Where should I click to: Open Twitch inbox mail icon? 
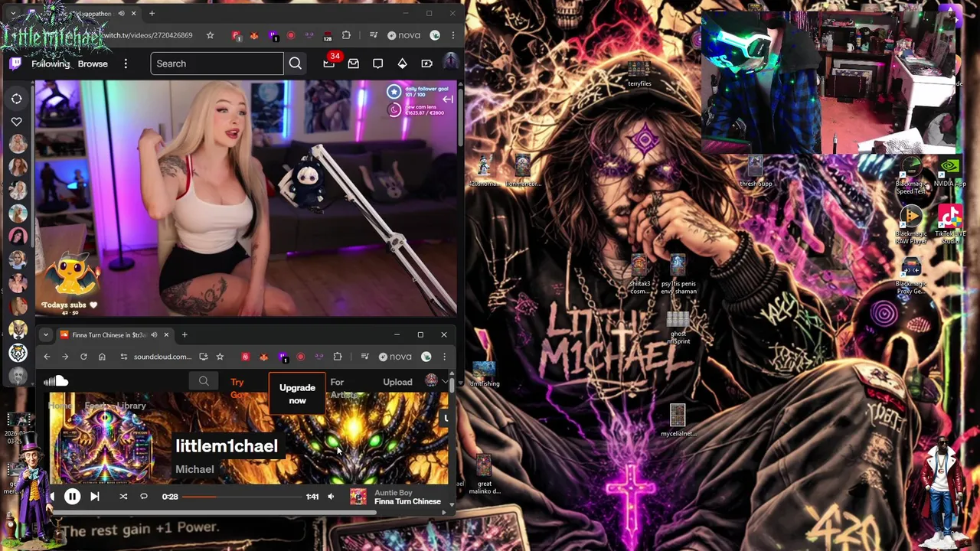[353, 64]
